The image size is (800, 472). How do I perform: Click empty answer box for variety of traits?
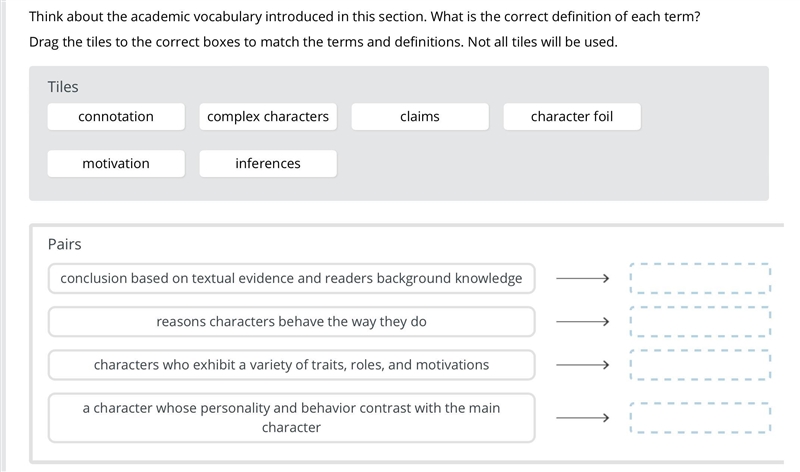coord(700,365)
